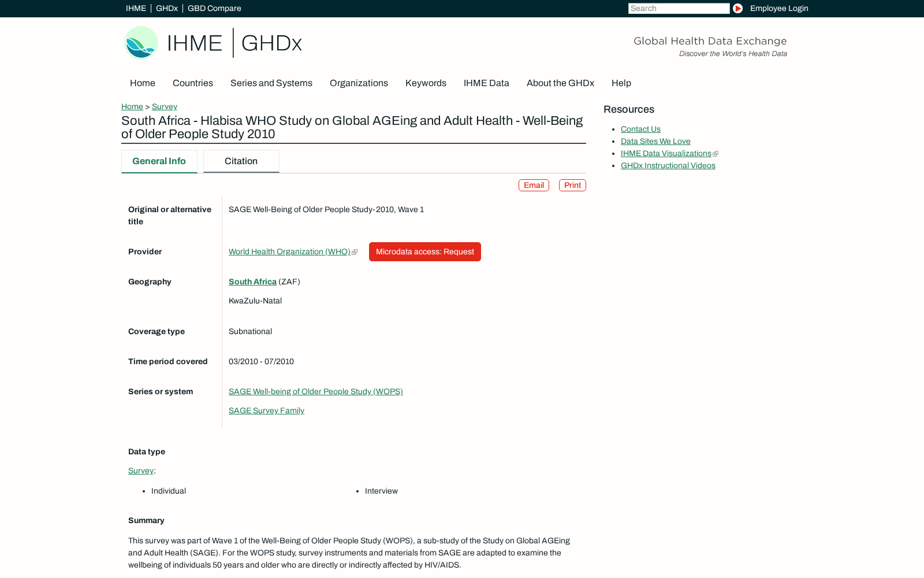Screen dimensions: 924x578
Task: Open the SAGE Survey Family link
Action: 266,410
